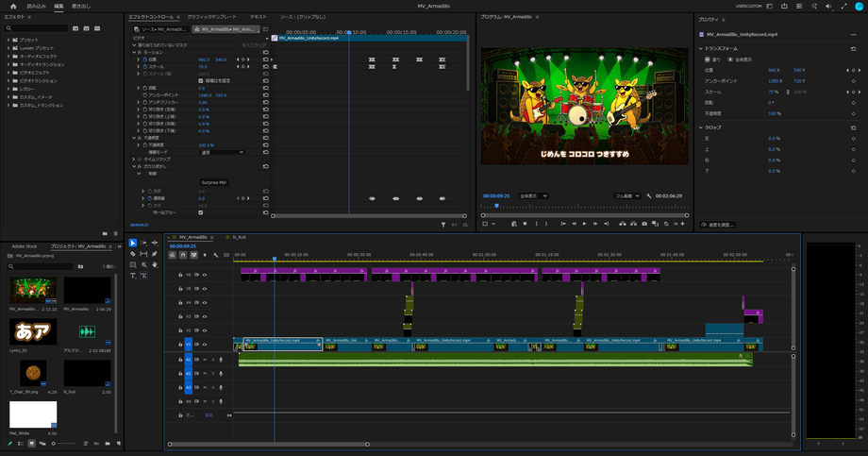Toggle 位置 stopwatch animation in Effect Controls
Viewport: 868px width, 456px height.
[x=145, y=59]
